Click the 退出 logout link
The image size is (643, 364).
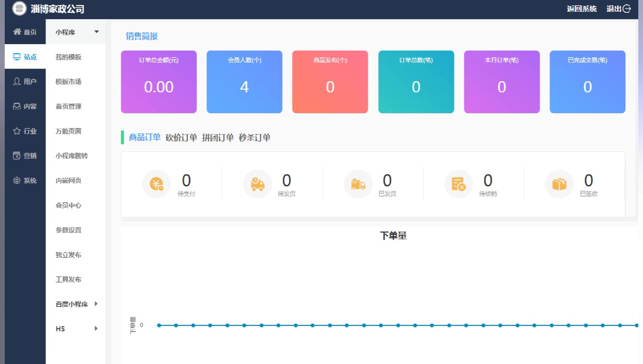(618, 9)
